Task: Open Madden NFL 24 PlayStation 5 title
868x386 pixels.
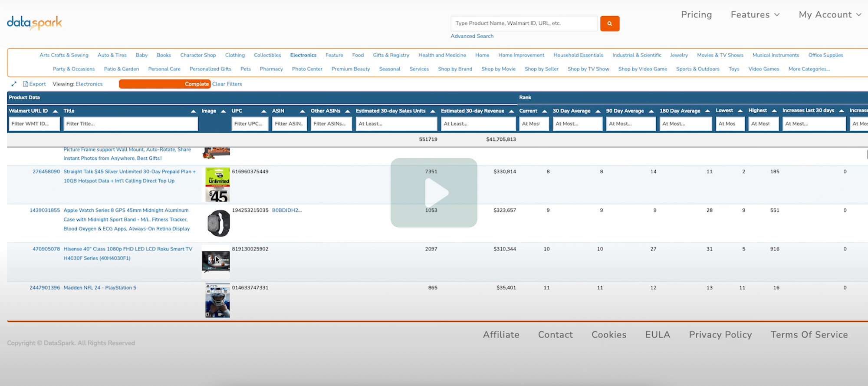Action: (100, 287)
